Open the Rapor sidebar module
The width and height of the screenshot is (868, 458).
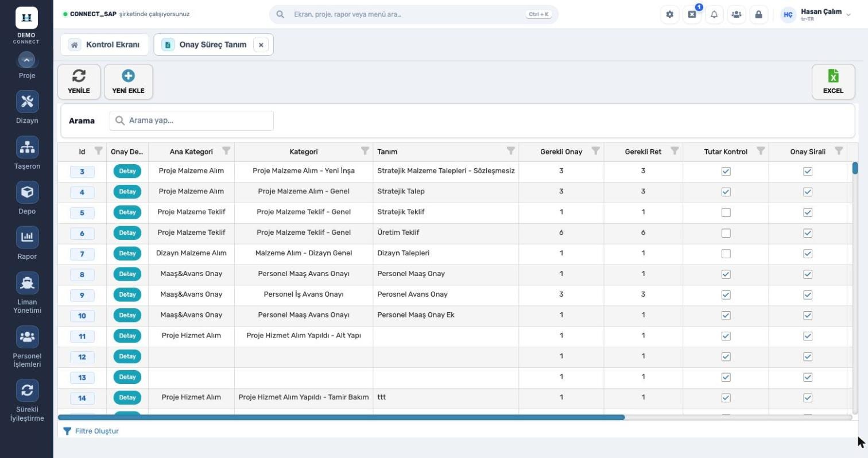pyautogui.click(x=27, y=243)
